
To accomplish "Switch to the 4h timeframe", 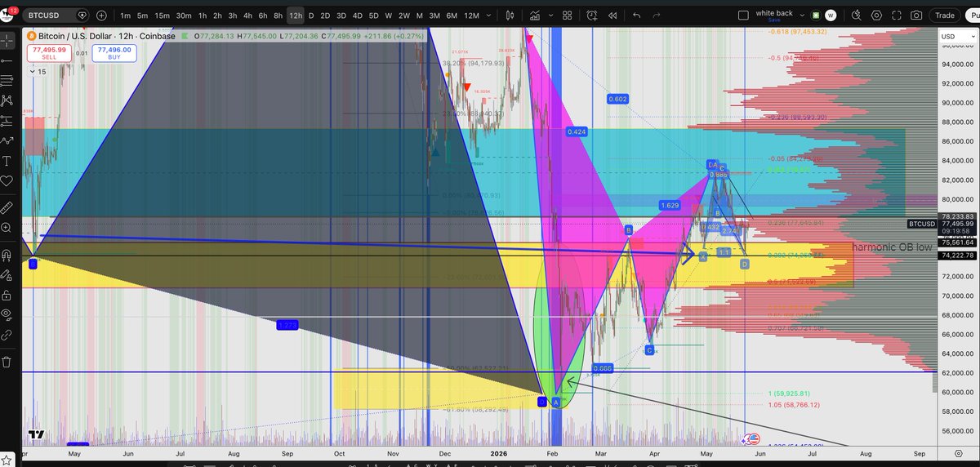I will pos(248,15).
